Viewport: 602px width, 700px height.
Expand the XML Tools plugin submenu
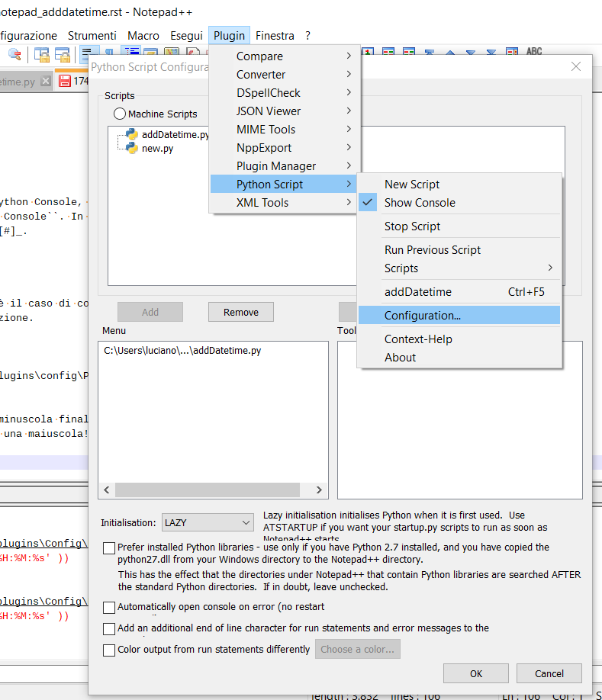[x=285, y=203]
